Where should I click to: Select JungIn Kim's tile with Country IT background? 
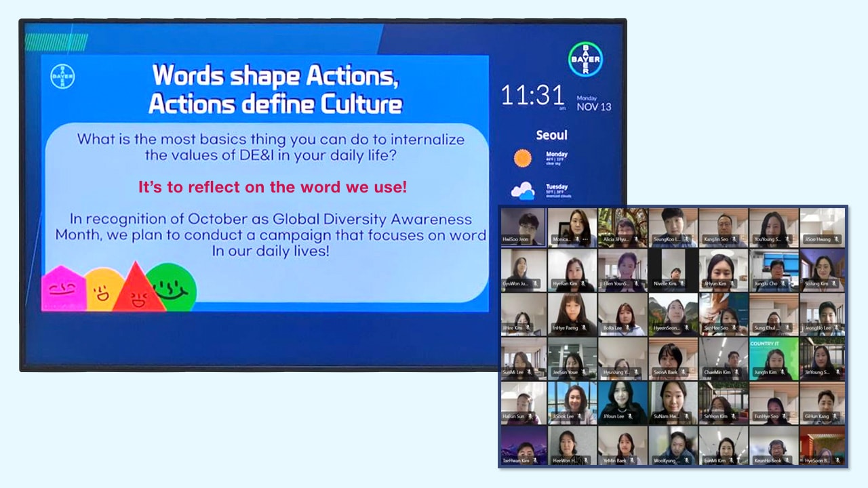tap(774, 359)
